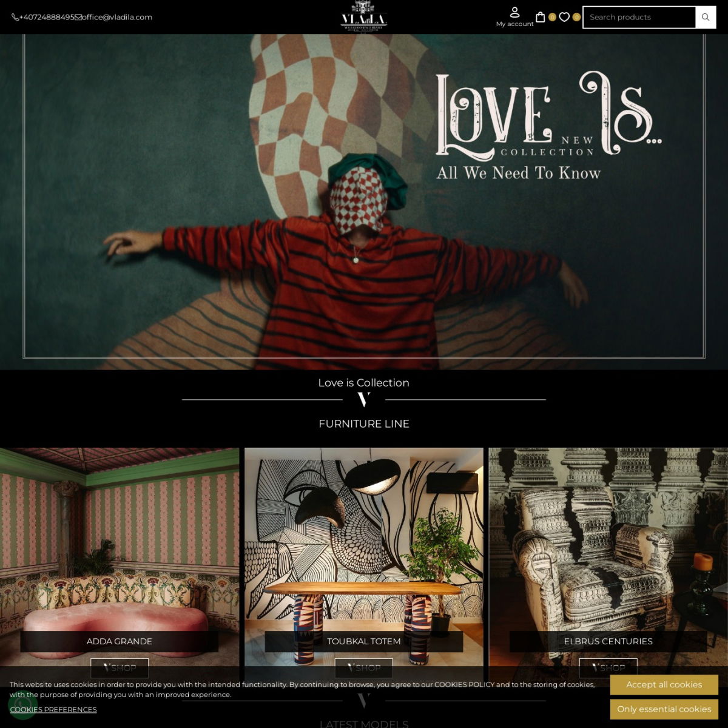Open the shopping bag cart icon

coord(540,17)
